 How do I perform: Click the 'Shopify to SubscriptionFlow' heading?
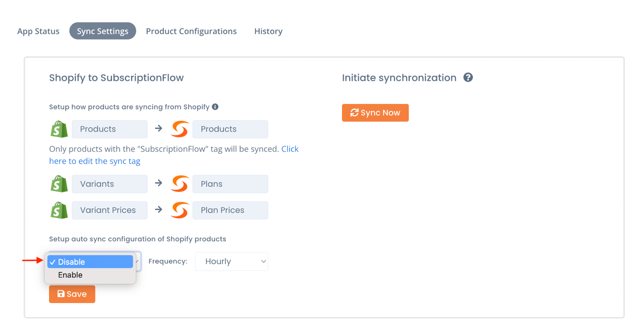coord(116,78)
